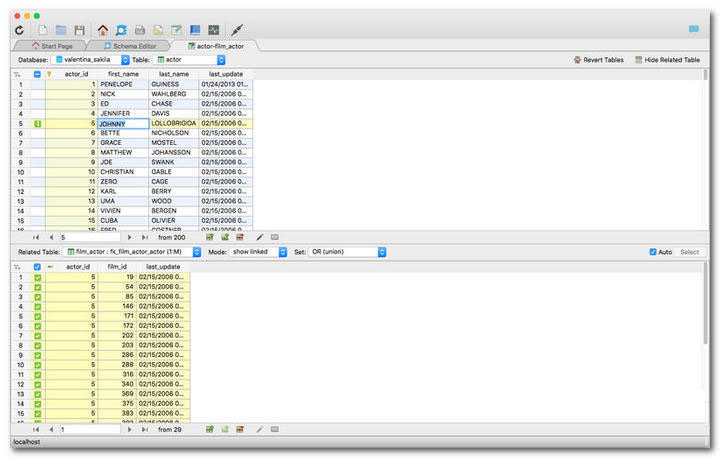Viewport: 721px width, 459px height.
Task: Click the film_actor table vertical scrollbar
Action: (x=705, y=304)
